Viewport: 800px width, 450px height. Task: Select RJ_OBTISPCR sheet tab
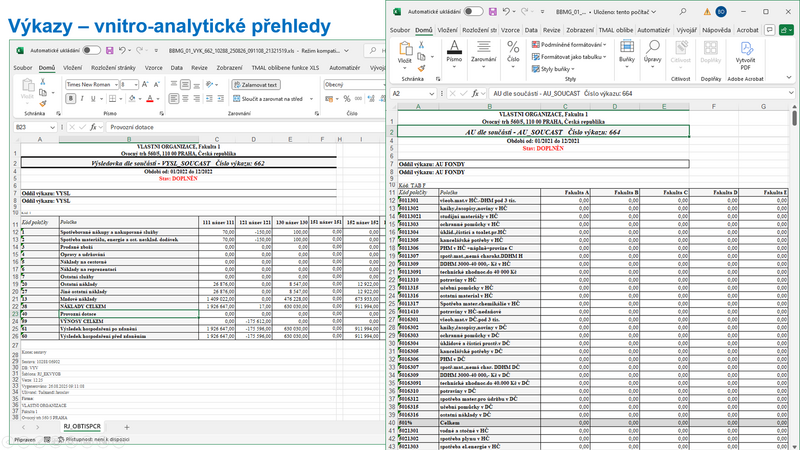tap(82, 427)
